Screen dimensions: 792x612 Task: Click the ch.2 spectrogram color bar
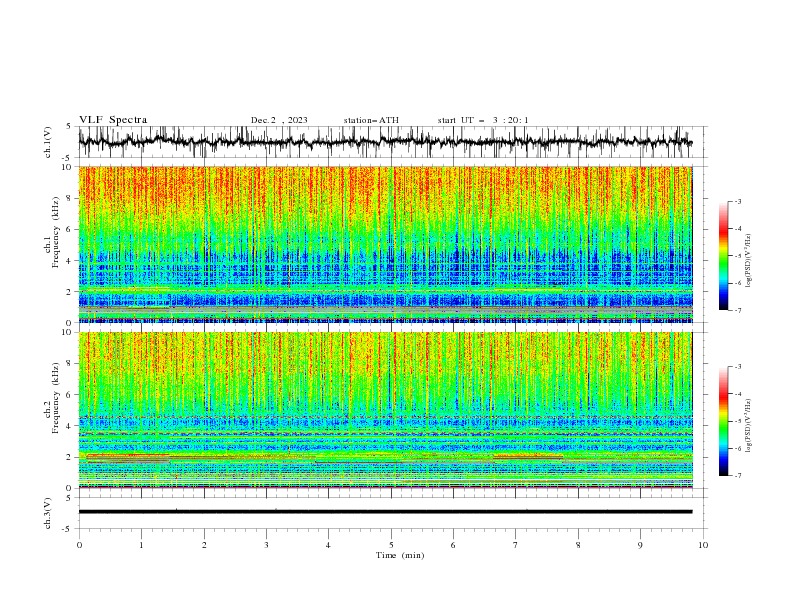click(x=723, y=421)
